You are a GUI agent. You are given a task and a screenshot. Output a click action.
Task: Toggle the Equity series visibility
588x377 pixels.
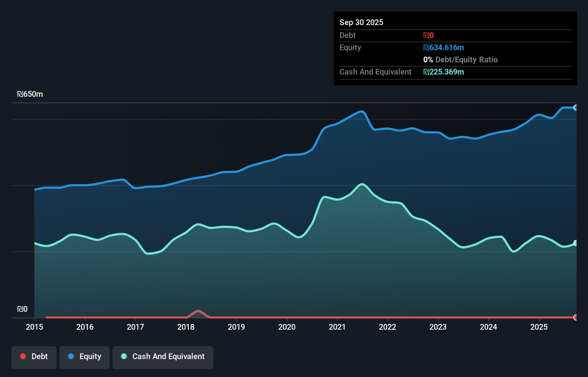coord(84,357)
